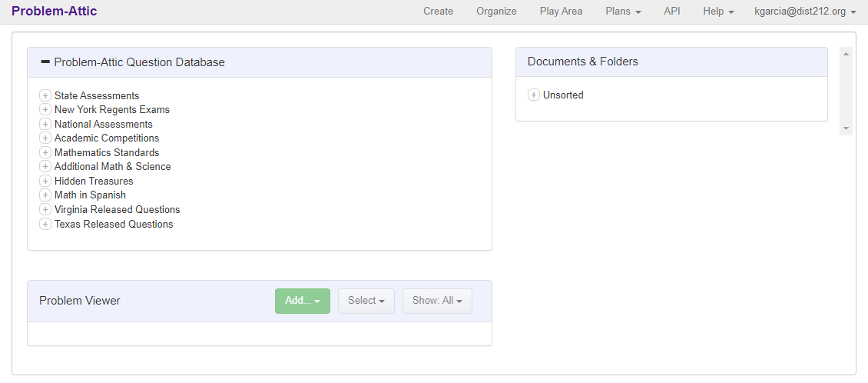This screenshot has width=868, height=383.
Task: Click the scrollbar up arrow
Action: click(845, 54)
